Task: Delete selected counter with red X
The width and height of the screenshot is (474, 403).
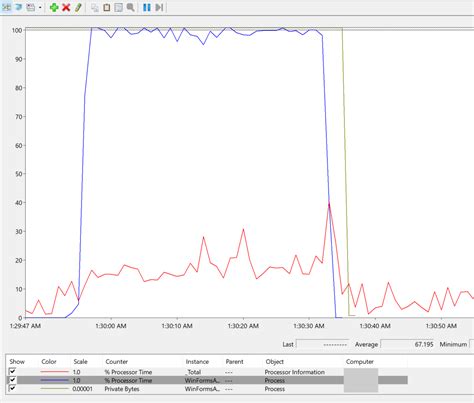Action: 66,7
